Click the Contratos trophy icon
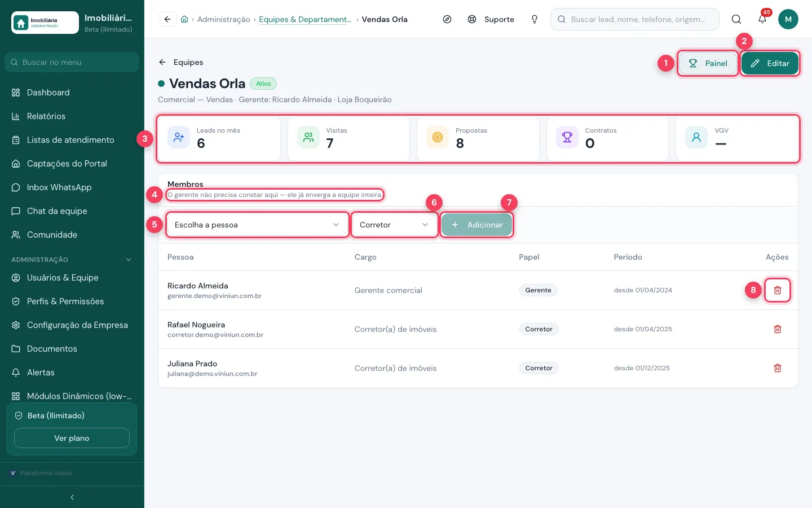 pyautogui.click(x=567, y=137)
